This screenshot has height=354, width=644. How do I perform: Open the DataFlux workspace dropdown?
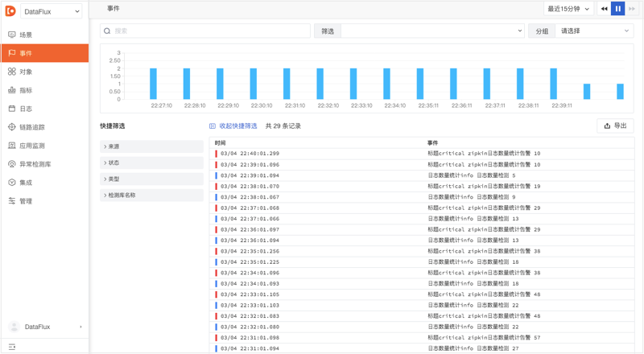tap(52, 11)
